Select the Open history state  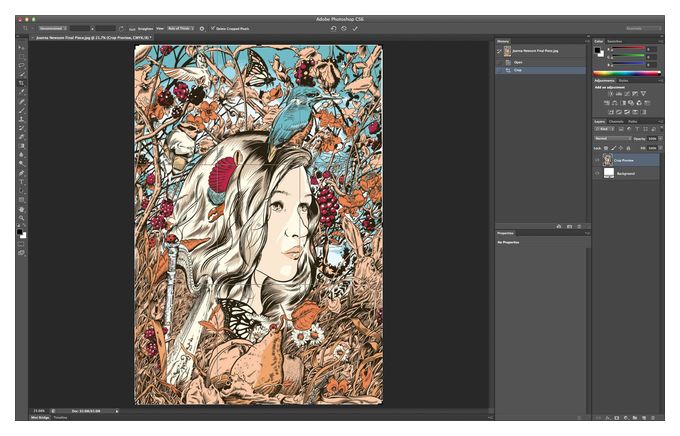(x=540, y=62)
